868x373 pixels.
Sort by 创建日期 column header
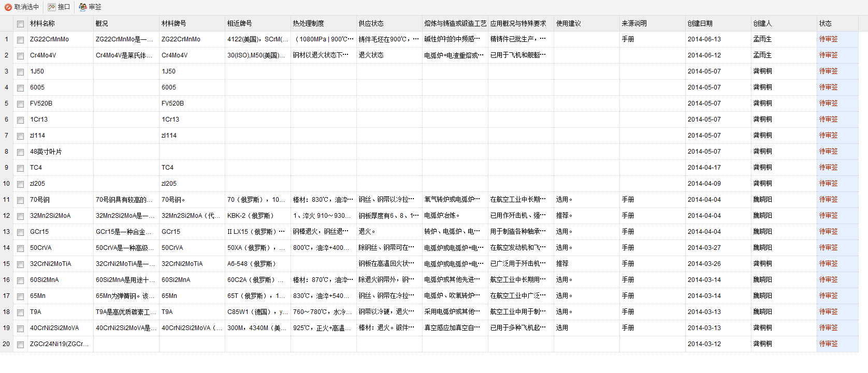click(x=718, y=23)
